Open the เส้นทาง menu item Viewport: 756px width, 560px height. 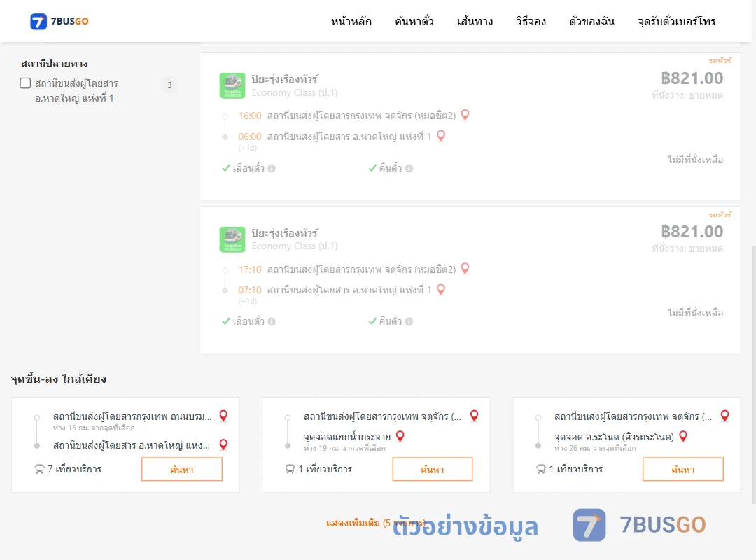(475, 21)
